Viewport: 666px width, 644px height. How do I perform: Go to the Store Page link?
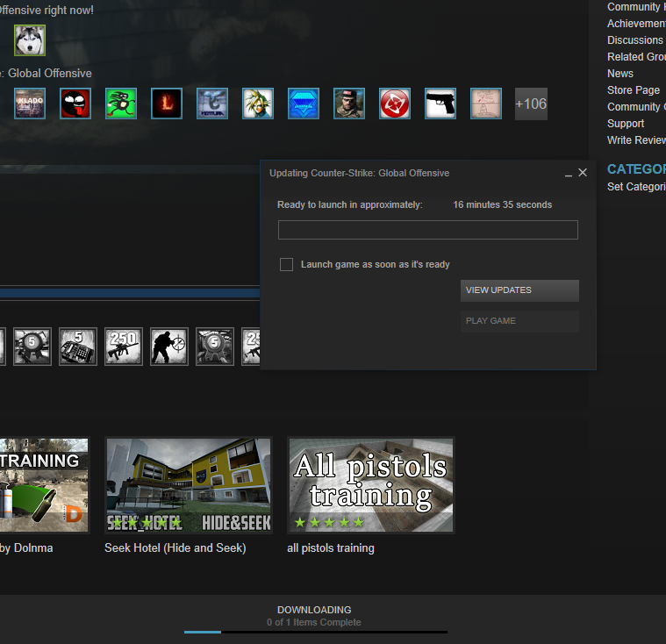[634, 90]
